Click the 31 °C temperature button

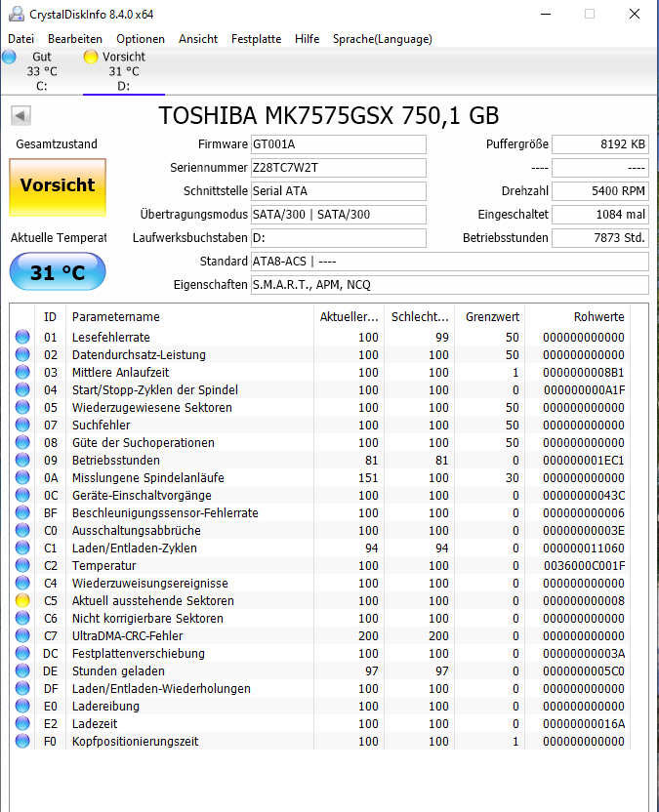pyautogui.click(x=58, y=272)
